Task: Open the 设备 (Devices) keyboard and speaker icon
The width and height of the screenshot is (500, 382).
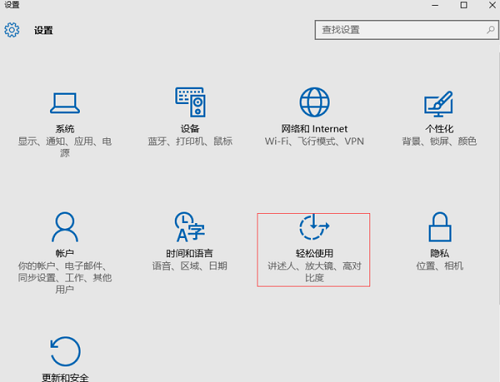Action: click(190, 102)
